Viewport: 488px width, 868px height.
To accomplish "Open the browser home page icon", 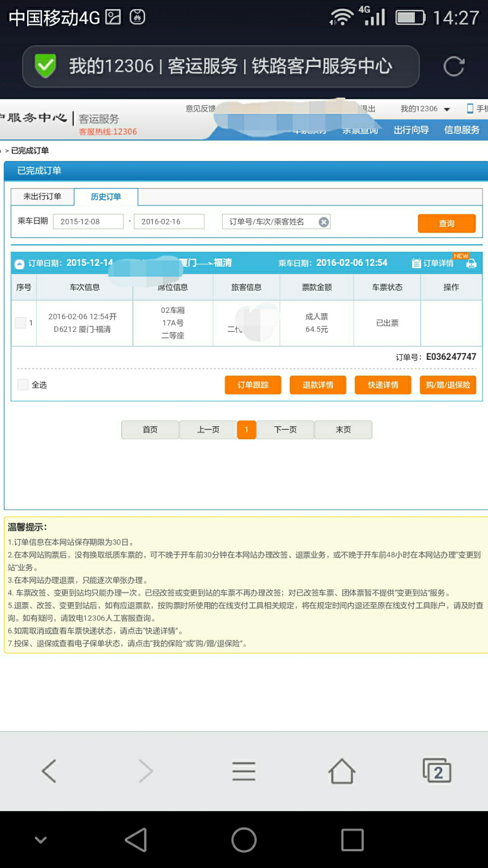I will click(x=341, y=771).
